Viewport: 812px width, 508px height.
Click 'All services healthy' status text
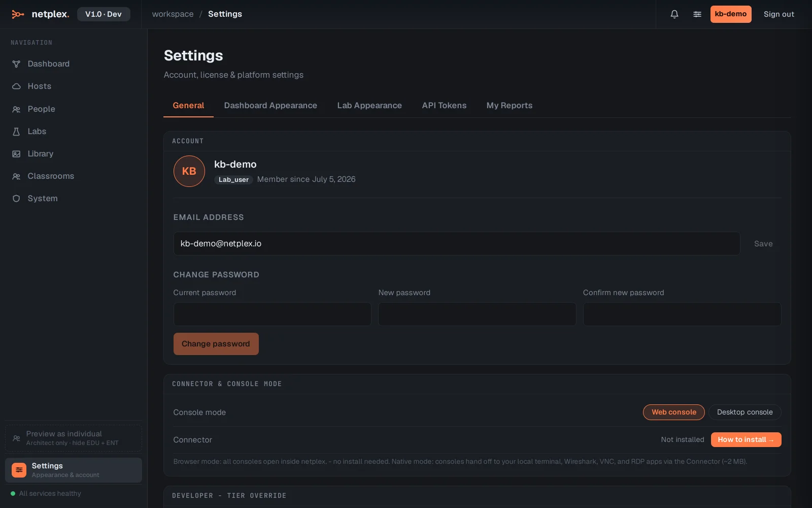click(x=50, y=493)
